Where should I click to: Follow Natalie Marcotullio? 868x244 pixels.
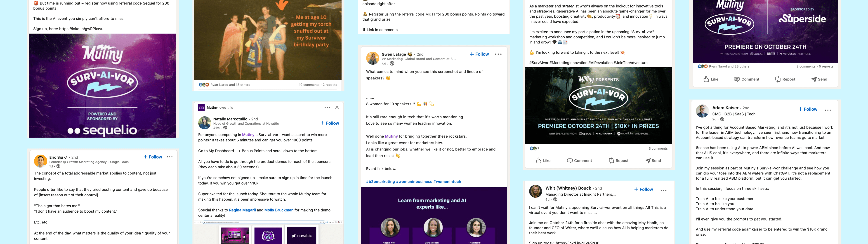pos(330,123)
